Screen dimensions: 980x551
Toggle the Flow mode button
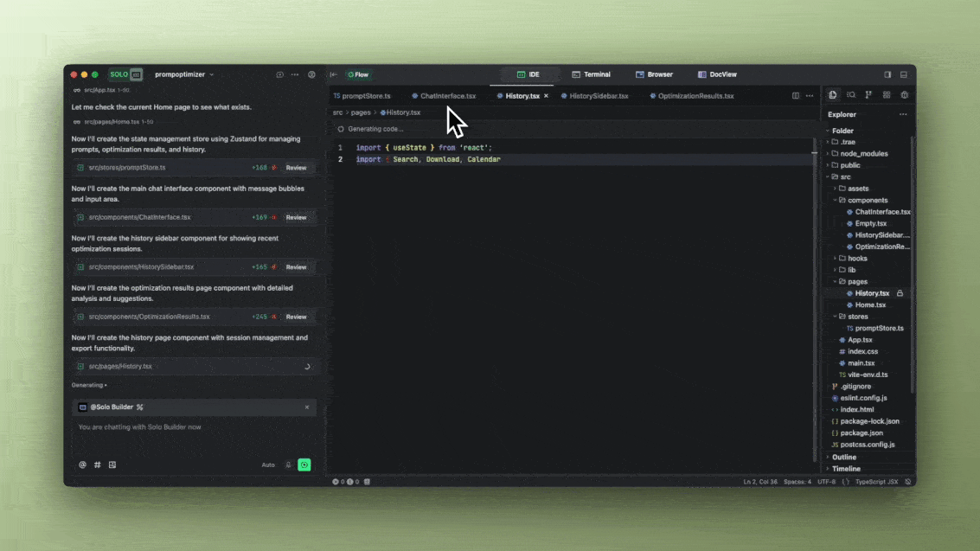[358, 74]
